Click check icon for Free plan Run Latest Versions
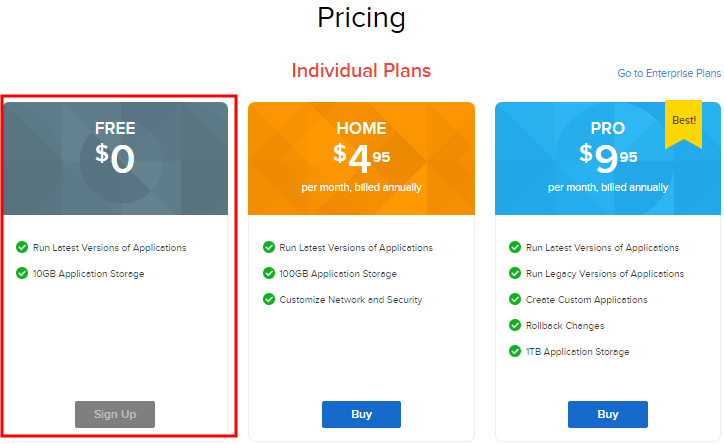 [x=22, y=247]
